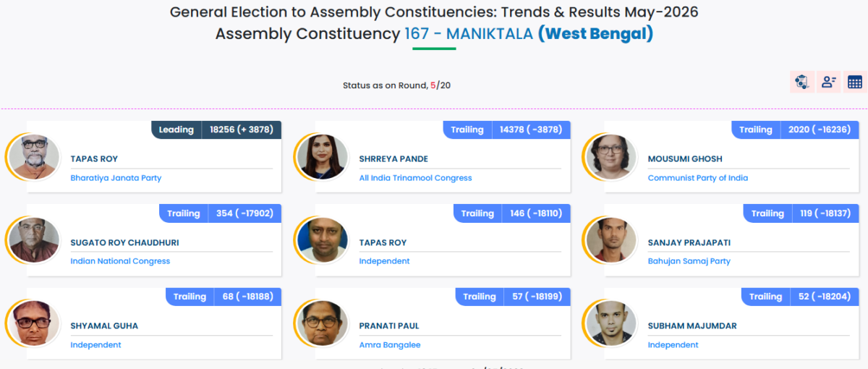Select the PRANATI PAUL candidate name

[x=389, y=326]
